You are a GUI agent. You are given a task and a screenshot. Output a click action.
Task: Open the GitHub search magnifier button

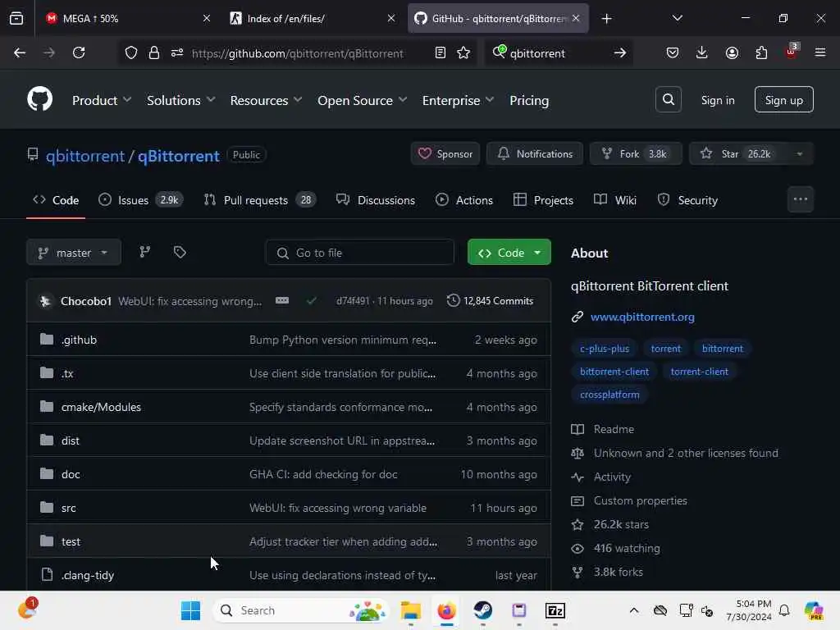(668, 99)
